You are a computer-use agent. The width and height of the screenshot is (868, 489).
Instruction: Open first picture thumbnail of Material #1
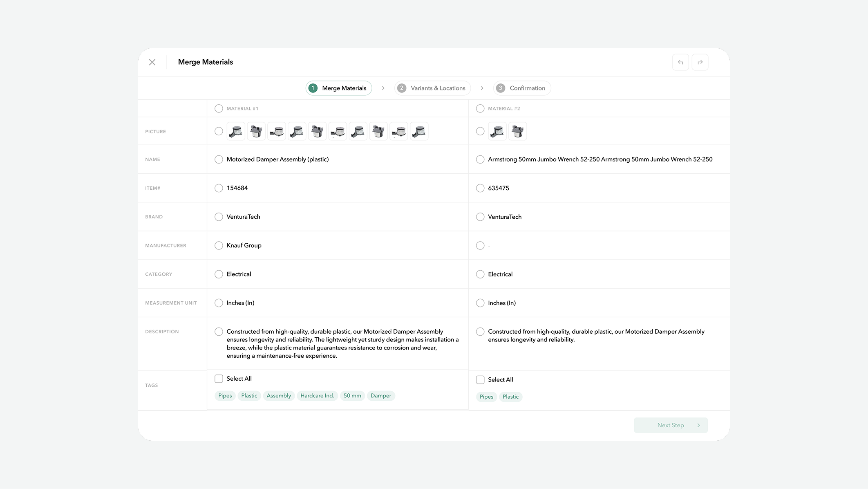coord(236,131)
